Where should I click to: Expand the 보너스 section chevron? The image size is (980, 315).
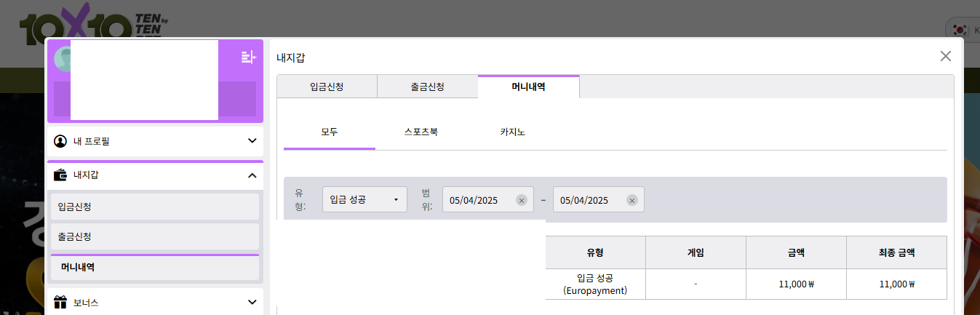coord(252,301)
